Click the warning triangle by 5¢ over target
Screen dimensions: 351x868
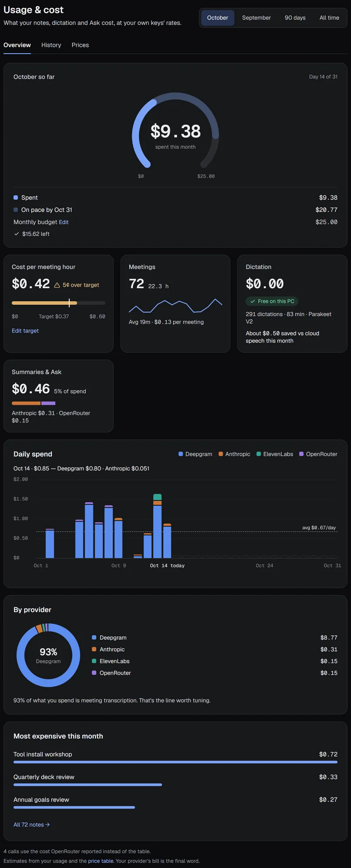click(57, 285)
